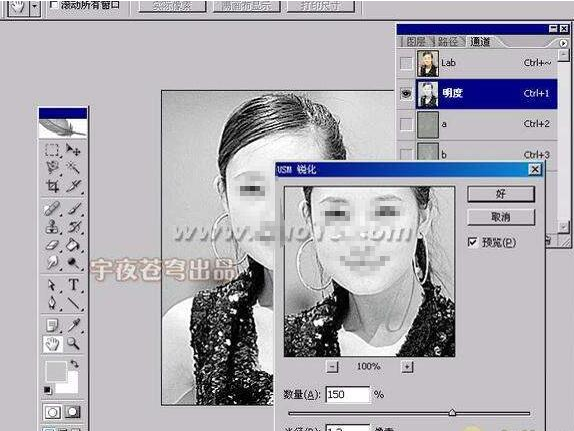Select the Clone Stamp tool
Screen dimensions: 574x431
52,227
